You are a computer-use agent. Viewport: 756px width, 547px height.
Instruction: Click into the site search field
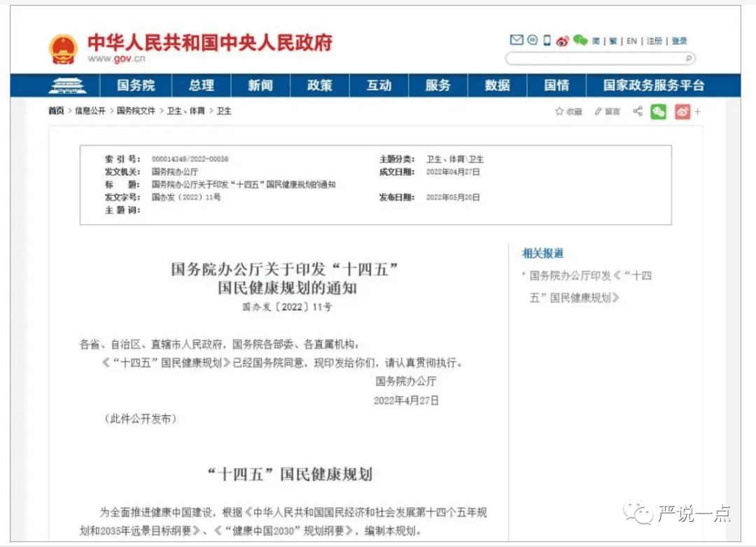594,59
